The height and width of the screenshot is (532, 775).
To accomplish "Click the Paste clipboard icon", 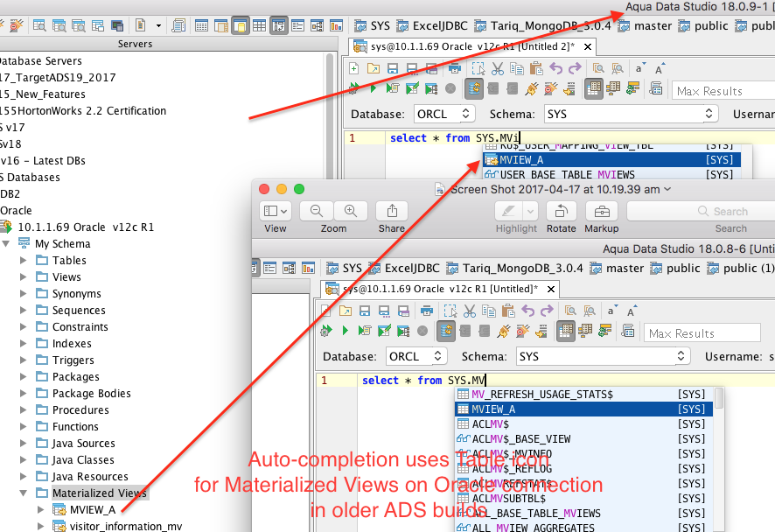I will tap(536, 68).
